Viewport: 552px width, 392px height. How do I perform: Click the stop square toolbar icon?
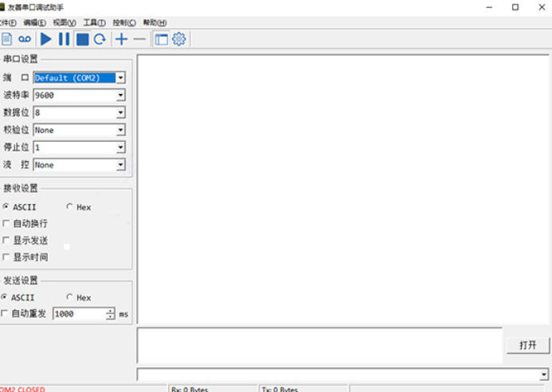82,39
